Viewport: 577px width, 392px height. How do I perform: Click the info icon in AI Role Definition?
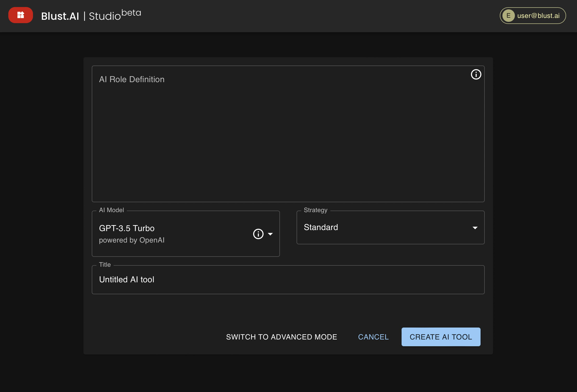[476, 75]
